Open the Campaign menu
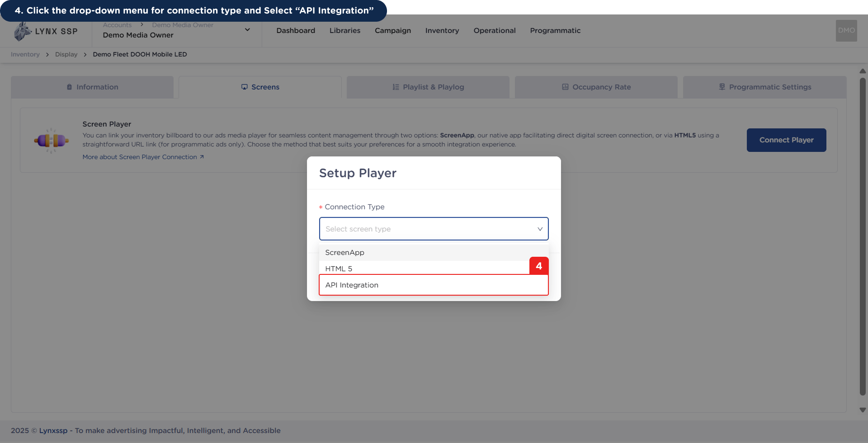 [393, 31]
